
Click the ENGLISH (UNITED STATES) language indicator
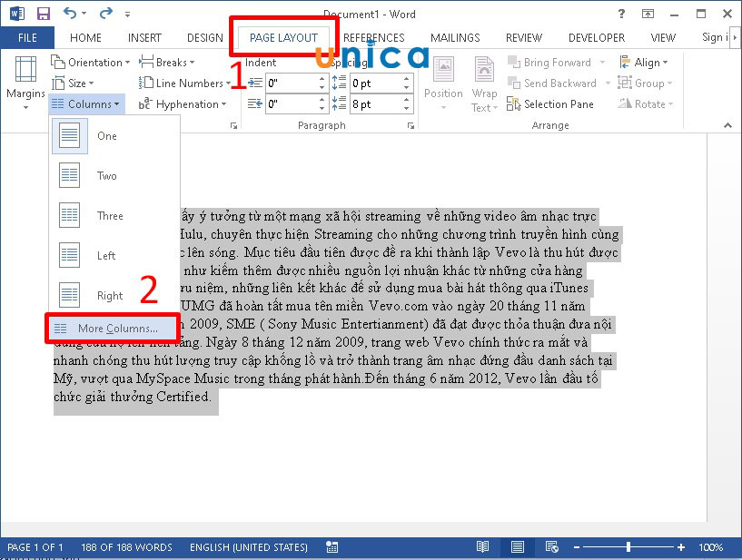[249, 547]
